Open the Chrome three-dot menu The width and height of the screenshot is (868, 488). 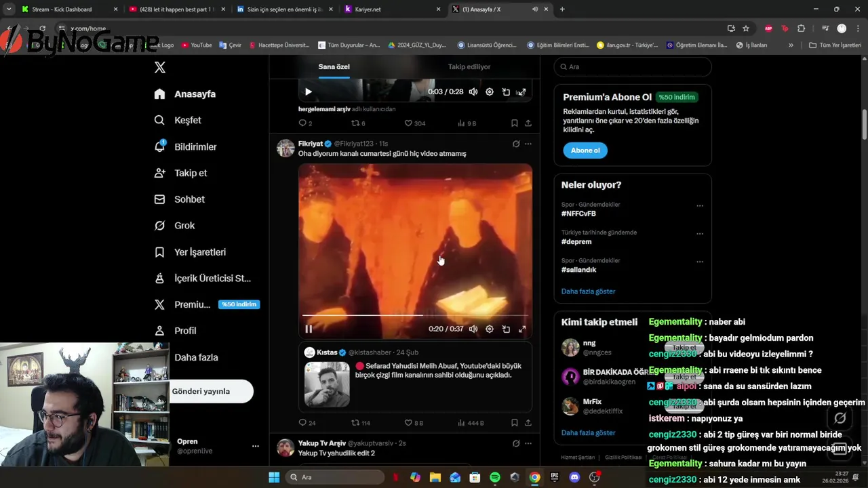(856, 28)
